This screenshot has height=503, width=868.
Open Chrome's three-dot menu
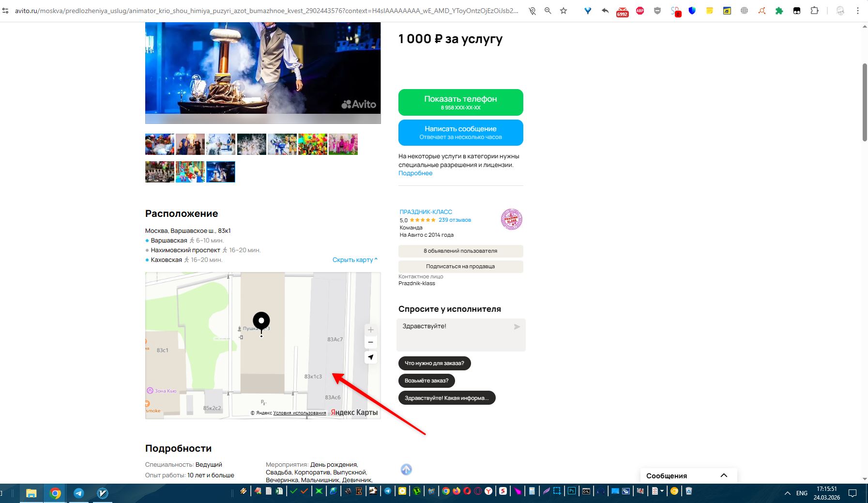857,11
